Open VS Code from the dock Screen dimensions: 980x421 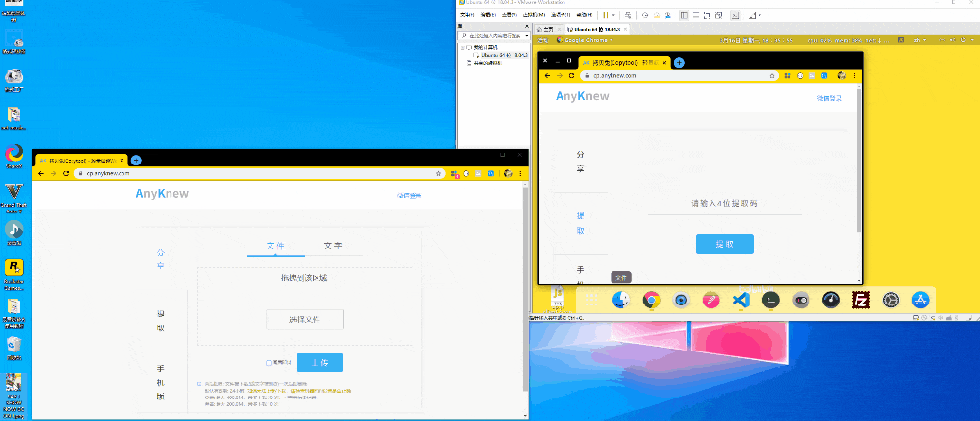tap(741, 301)
